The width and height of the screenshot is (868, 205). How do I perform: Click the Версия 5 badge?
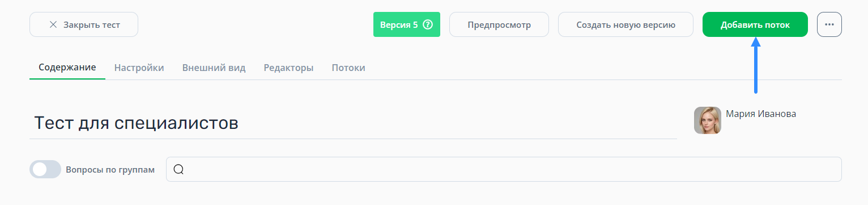coord(407,24)
